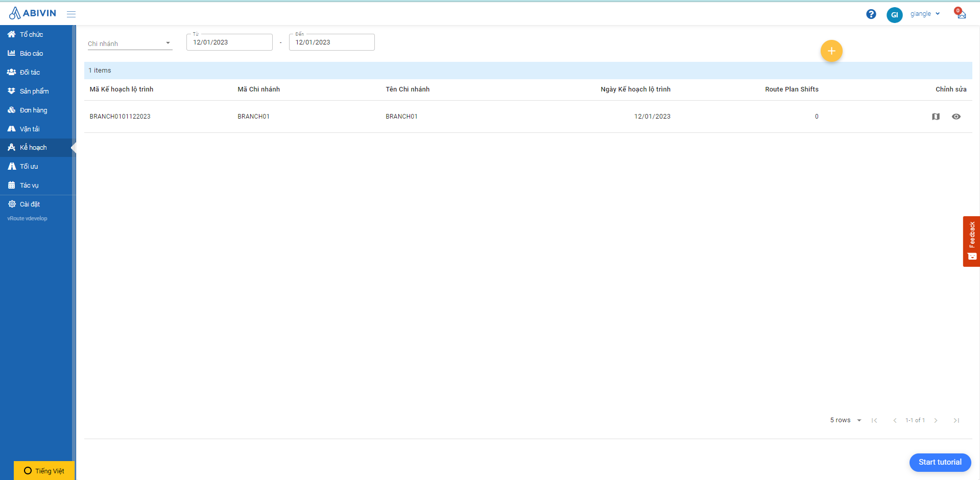This screenshot has height=480, width=980.
Task: Open Đối tác menu
Action: (36, 72)
